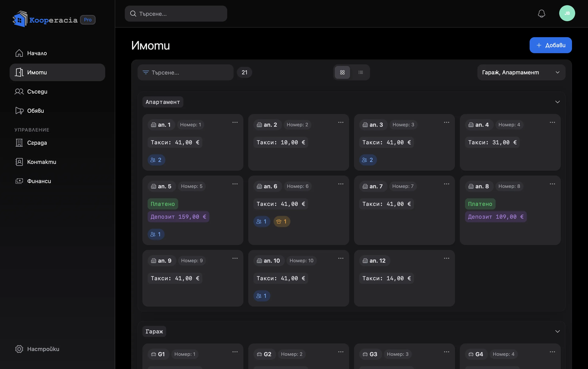588x369 pixels.
Task: Click Такси: 10,00 € on ап. 2
Action: pyautogui.click(x=281, y=142)
